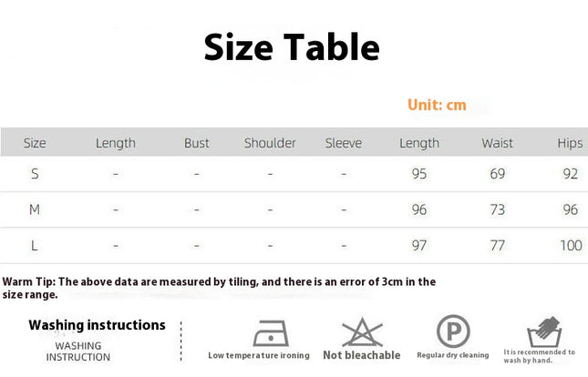Click the Warm Tip note text
This screenshot has width=588, height=377.
(219, 288)
